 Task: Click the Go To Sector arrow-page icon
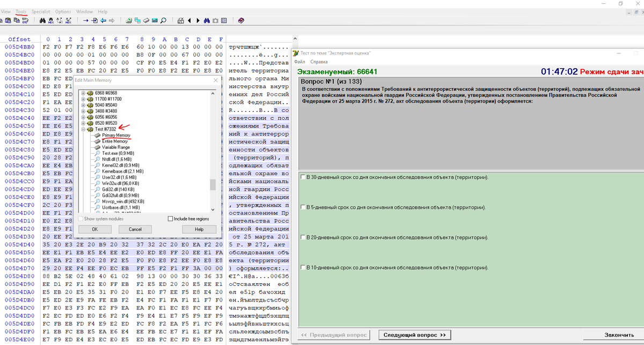[94, 20]
